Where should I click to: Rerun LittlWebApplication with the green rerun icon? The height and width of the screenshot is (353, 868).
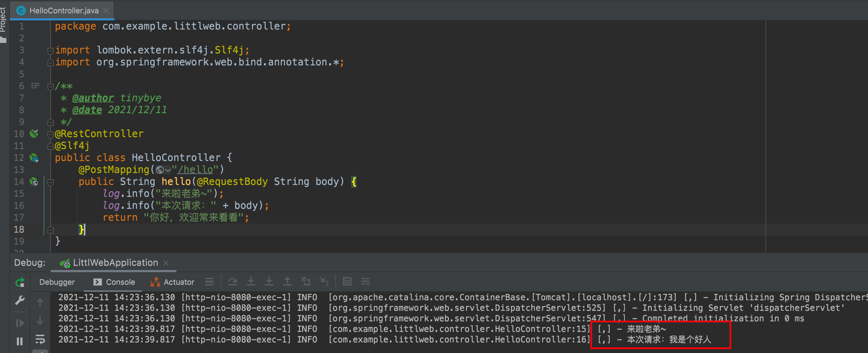click(x=20, y=282)
